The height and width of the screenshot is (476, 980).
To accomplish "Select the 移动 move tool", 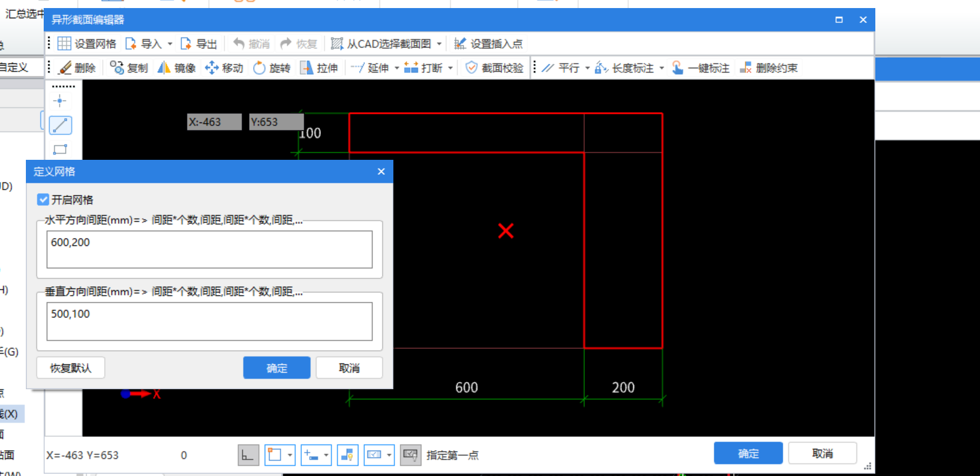I will (224, 68).
